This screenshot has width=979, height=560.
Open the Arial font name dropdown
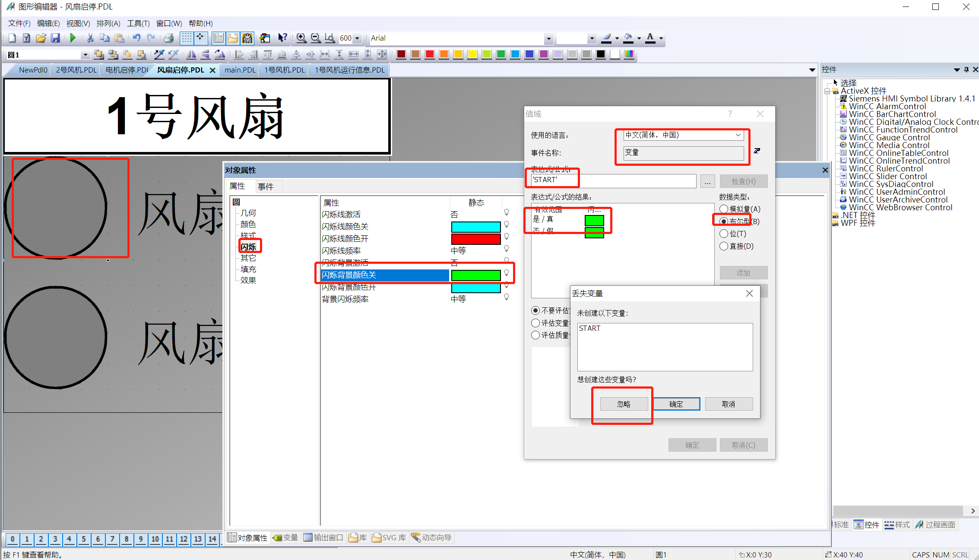pos(548,38)
